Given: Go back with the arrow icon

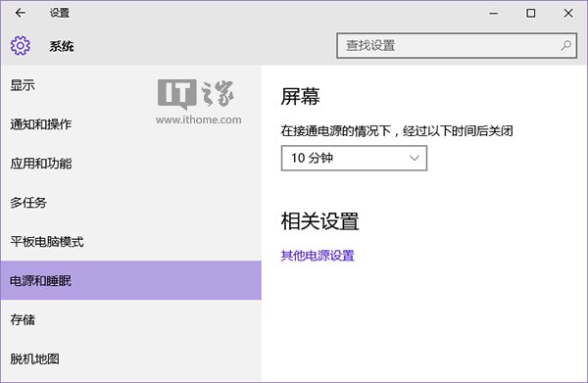Looking at the screenshot, I should [21, 13].
